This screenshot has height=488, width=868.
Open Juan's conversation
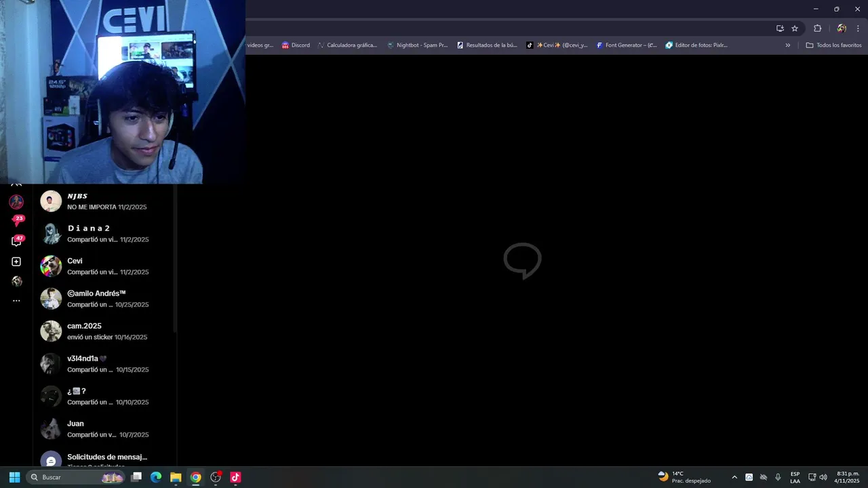pyautogui.click(x=104, y=429)
